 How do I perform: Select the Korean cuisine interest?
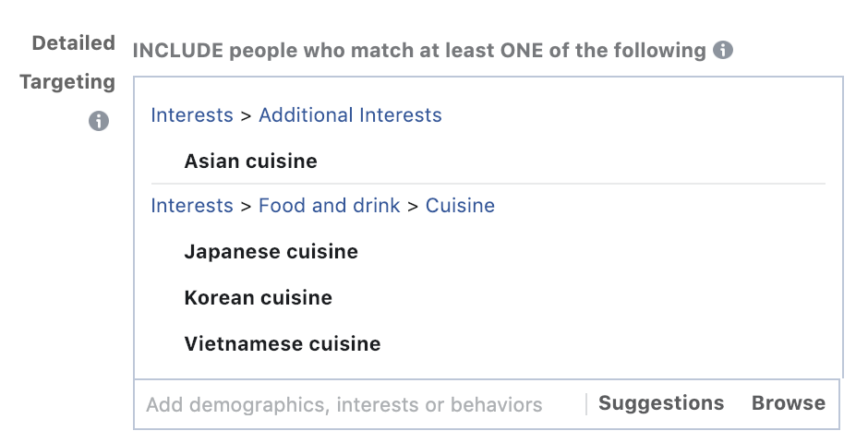click(x=258, y=298)
